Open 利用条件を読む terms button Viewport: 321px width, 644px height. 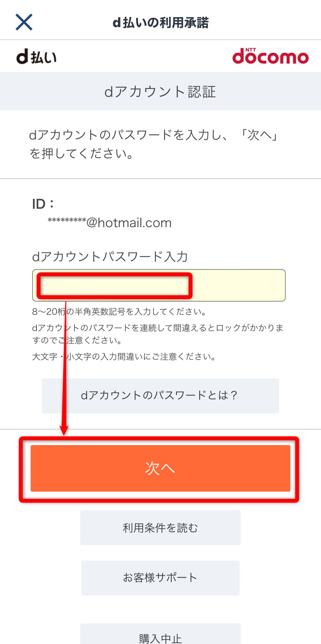click(160, 528)
